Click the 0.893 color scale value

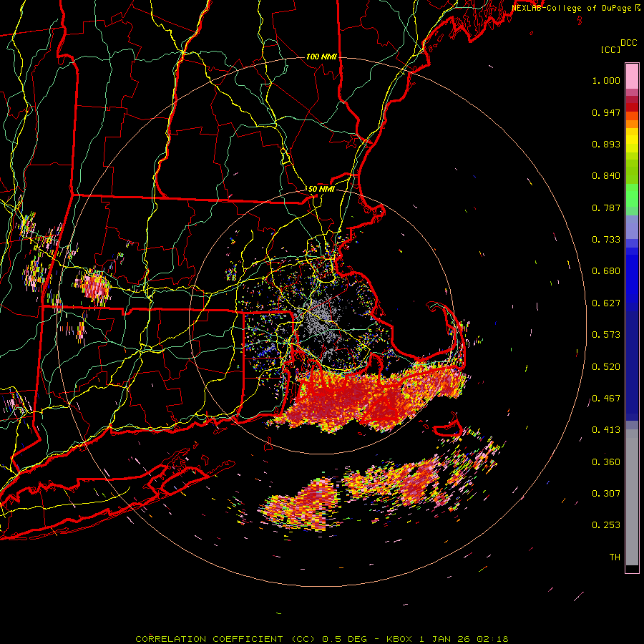tap(606, 144)
